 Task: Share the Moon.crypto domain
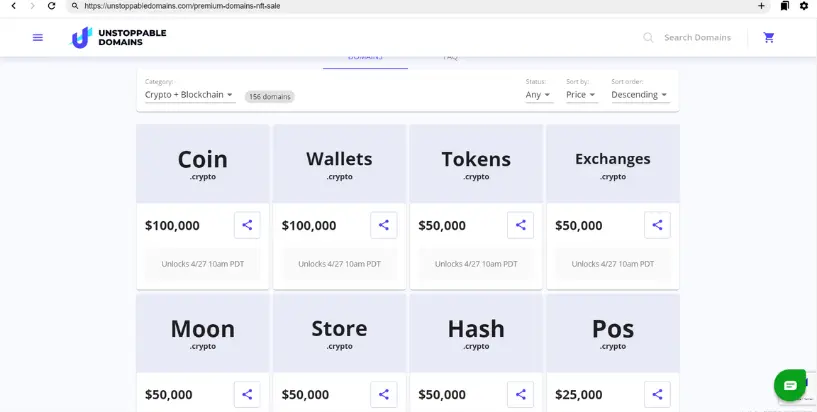pyautogui.click(x=247, y=394)
